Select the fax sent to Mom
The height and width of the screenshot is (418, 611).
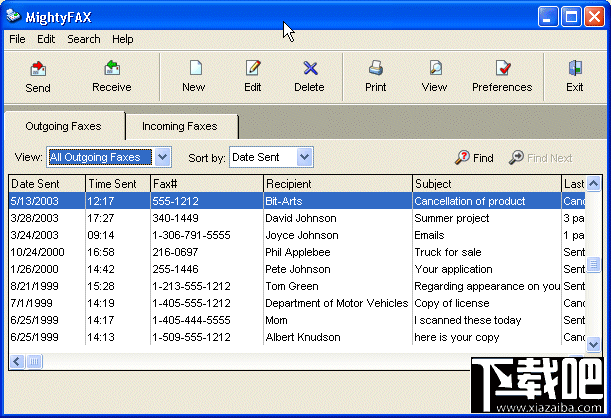297,320
